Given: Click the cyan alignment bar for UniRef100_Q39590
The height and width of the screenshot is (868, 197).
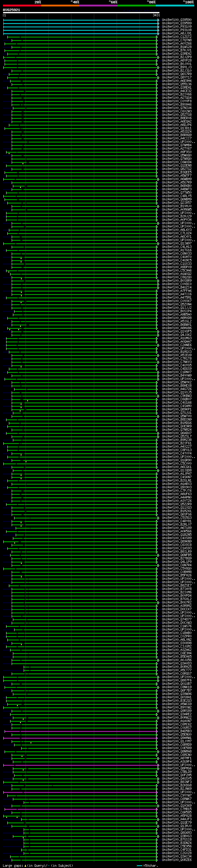Looking at the screenshot, I should 81,20.
